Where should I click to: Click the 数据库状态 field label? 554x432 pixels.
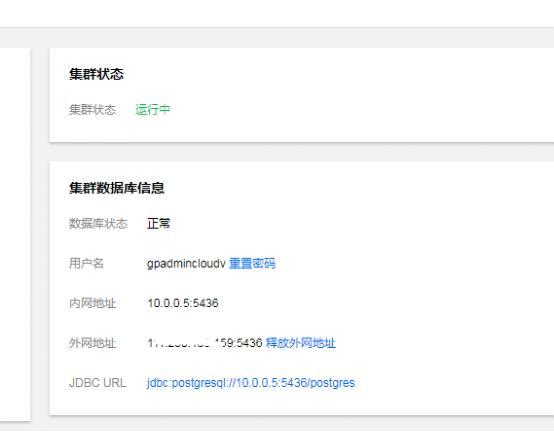click(98, 224)
